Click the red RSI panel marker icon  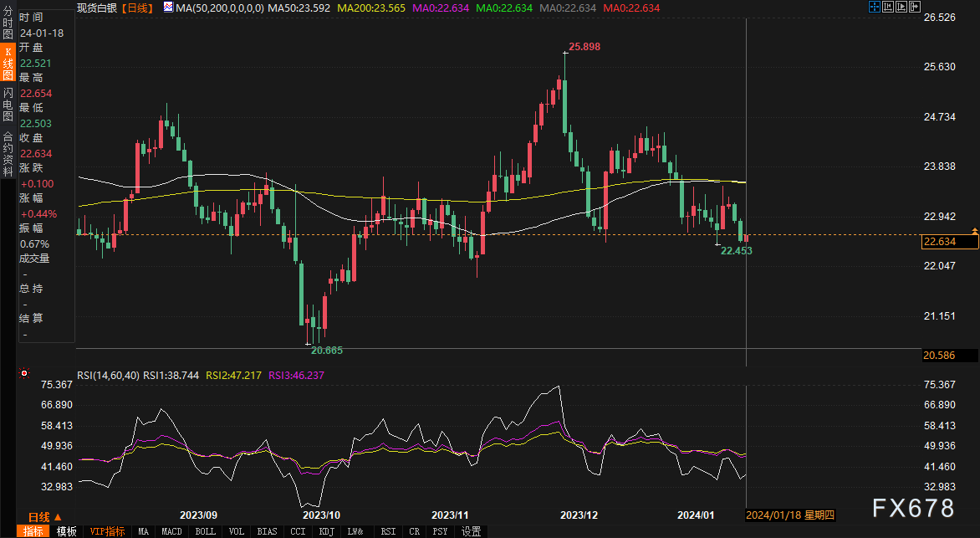[24, 374]
